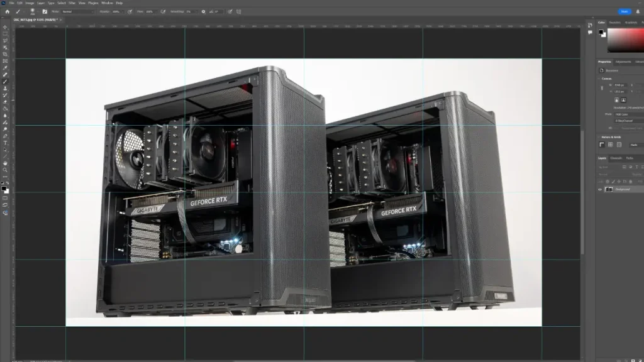Enable airbrush build-up effects
644x362 pixels.
[163, 11]
